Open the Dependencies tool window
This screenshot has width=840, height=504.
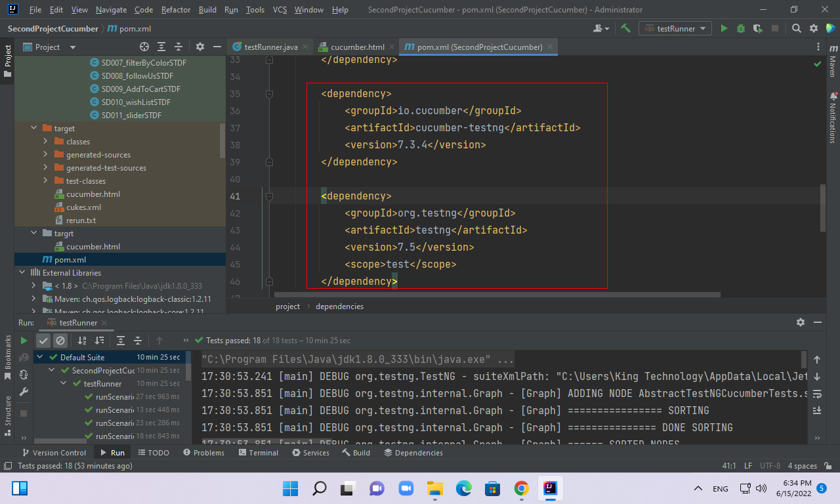coord(413,452)
